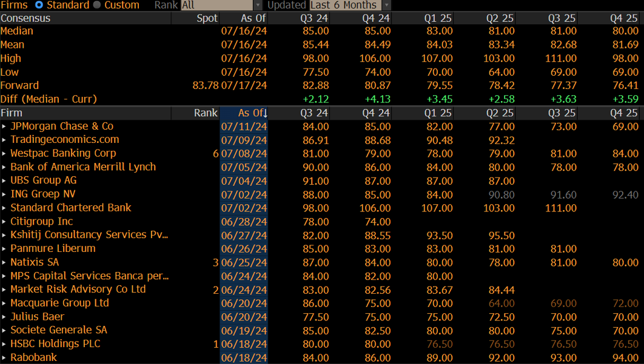The image size is (644, 364).
Task: Click JPMorgan's as-of date 07/11/24
Action: (x=244, y=127)
